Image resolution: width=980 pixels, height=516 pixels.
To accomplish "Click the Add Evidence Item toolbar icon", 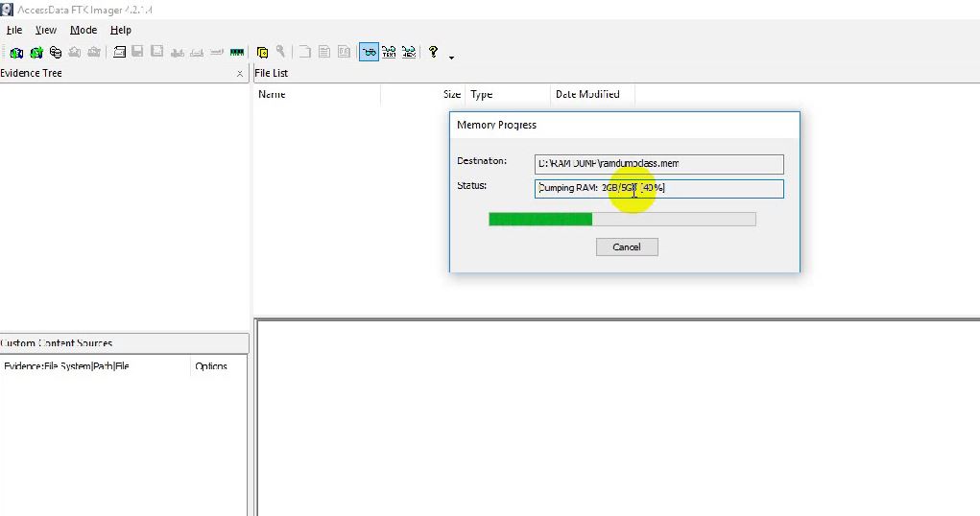I will pyautogui.click(x=16, y=52).
